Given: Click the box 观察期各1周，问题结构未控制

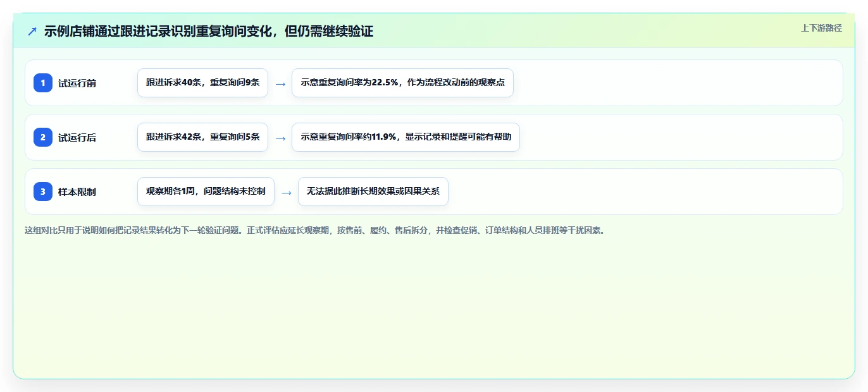Looking at the screenshot, I should pyautogui.click(x=206, y=192).
